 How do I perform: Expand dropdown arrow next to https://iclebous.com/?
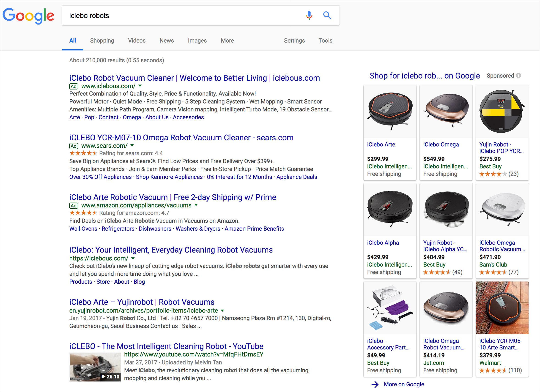tap(133, 258)
